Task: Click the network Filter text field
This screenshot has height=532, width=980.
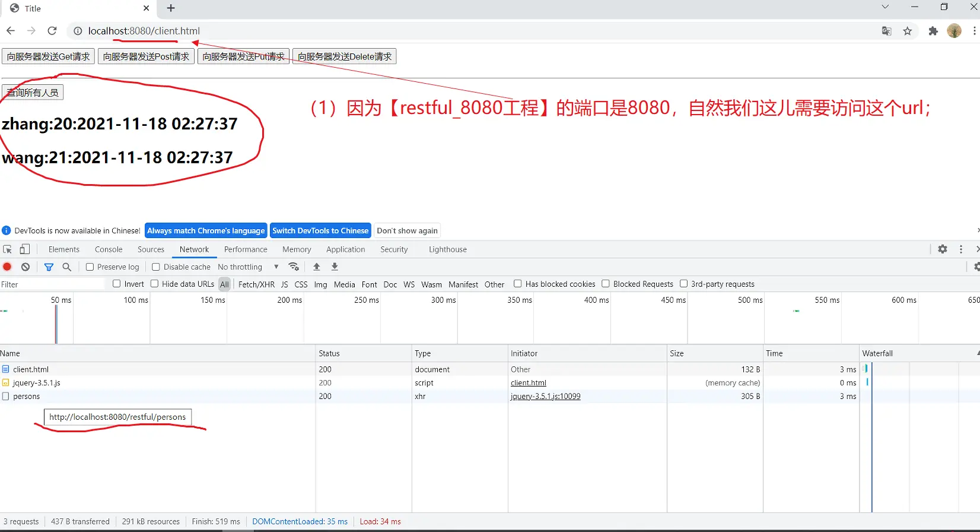Action: click(x=53, y=284)
